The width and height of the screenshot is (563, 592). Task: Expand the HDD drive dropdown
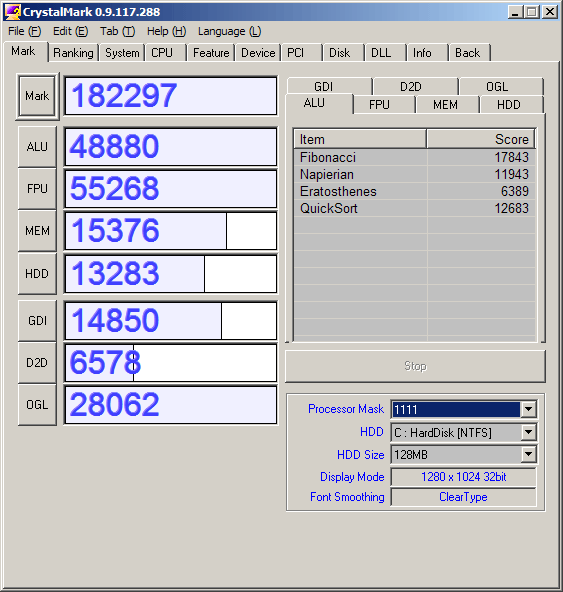click(528, 432)
